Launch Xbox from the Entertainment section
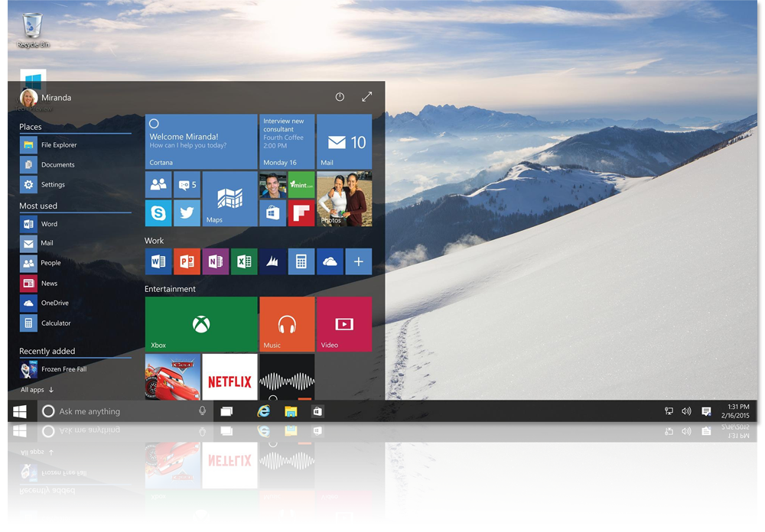The width and height of the screenshot is (765, 532). 200,323
